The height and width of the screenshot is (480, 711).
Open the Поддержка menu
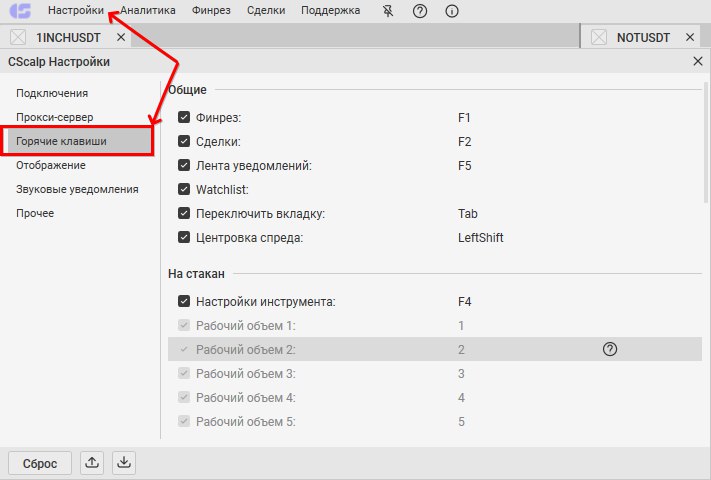[331, 10]
